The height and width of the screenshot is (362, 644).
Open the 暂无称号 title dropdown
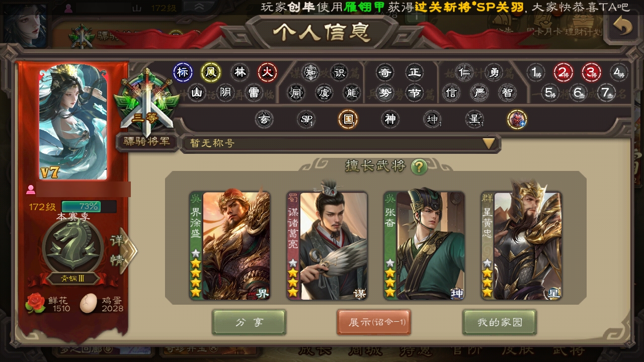point(340,143)
